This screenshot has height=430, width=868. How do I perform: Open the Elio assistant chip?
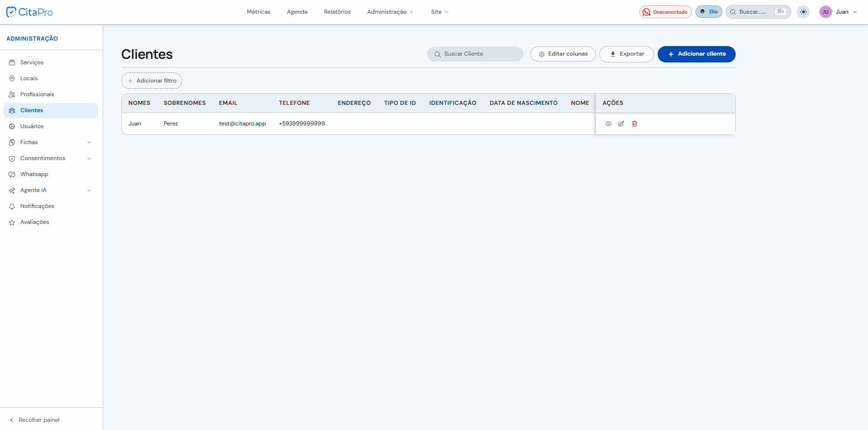pos(709,12)
